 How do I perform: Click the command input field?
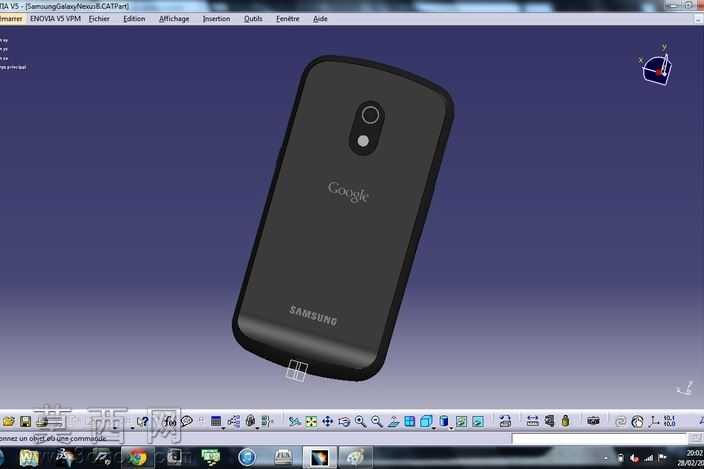click(600, 438)
